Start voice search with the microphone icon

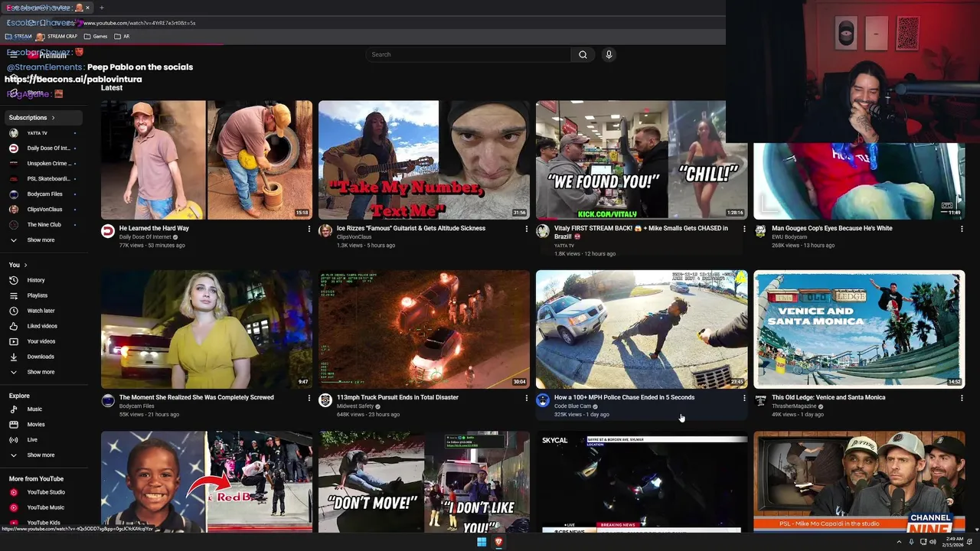click(609, 54)
